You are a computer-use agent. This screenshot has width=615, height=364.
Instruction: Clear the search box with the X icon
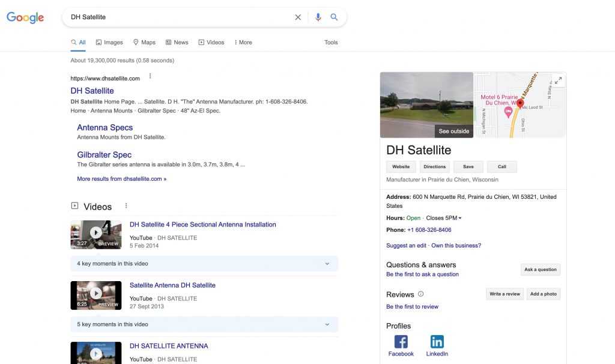click(x=298, y=17)
